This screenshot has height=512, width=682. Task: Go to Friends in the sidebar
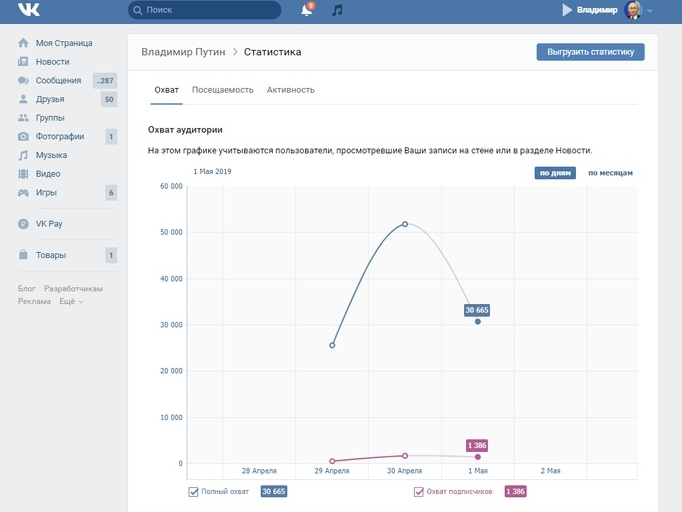pyautogui.click(x=50, y=99)
